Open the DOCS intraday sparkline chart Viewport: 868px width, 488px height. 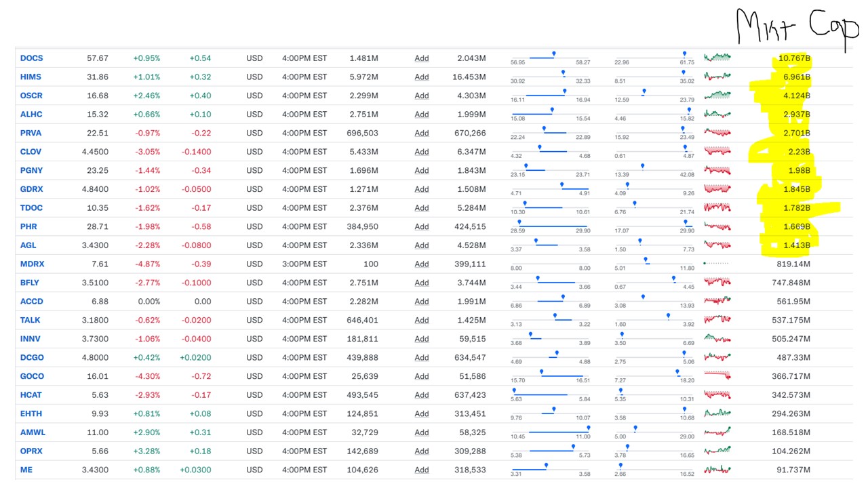tap(717, 57)
